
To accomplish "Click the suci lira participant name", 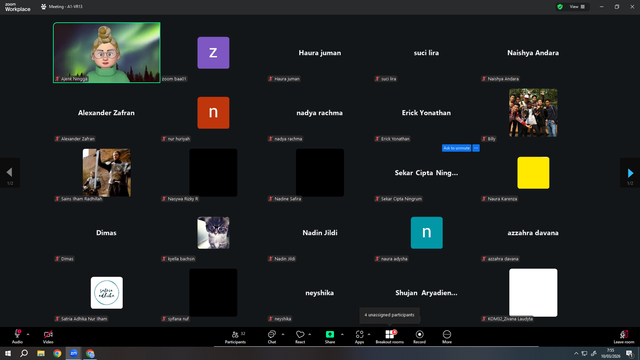I will [427, 53].
